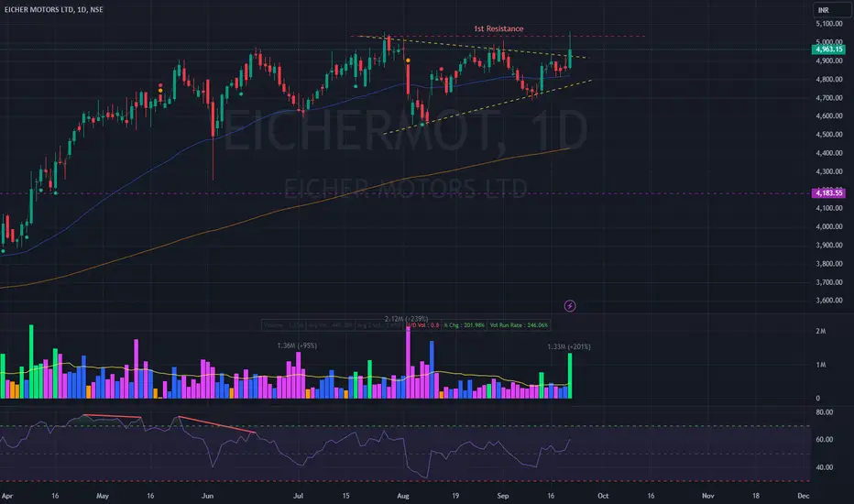854x504 pixels.
Task: Click the 'U/D Vol : 0.8' indicator cell
Action: click(423, 325)
